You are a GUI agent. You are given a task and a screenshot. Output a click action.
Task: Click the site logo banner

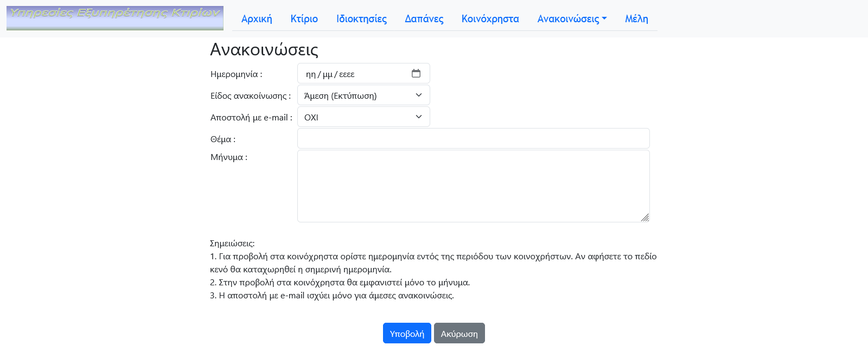[x=115, y=18]
